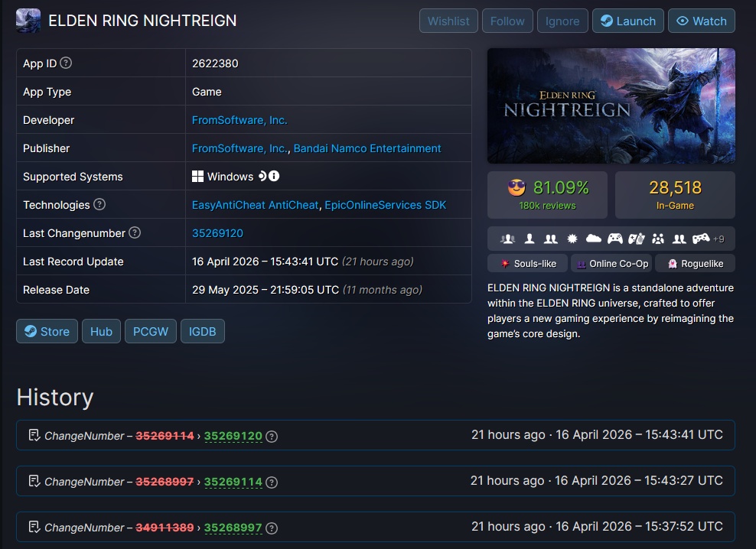Open the Souls-like tag
This screenshot has width=756, height=549.
click(x=527, y=264)
